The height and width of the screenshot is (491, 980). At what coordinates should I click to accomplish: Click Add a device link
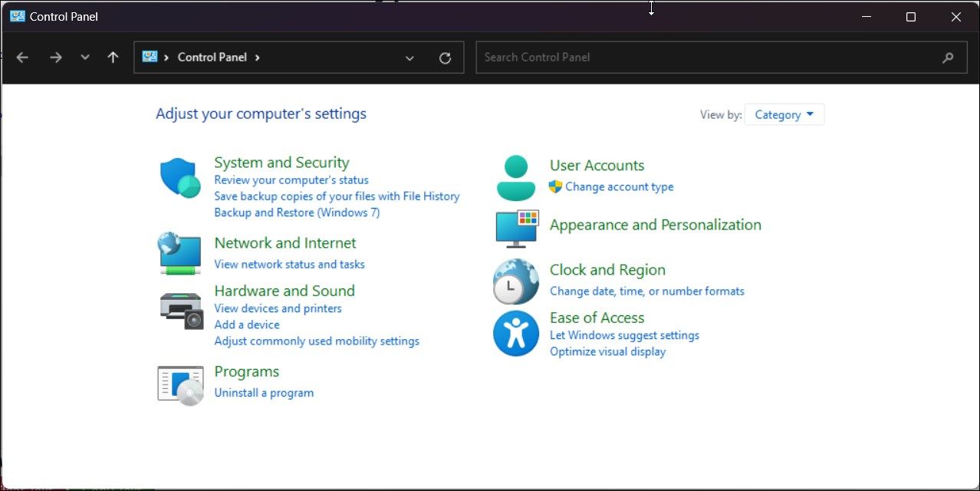[x=247, y=325]
